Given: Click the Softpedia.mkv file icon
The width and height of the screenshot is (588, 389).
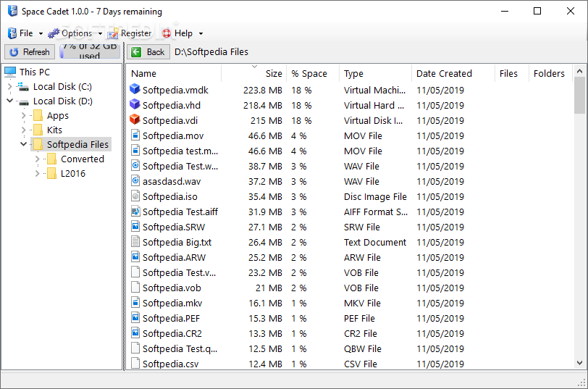Looking at the screenshot, I should coord(135,302).
